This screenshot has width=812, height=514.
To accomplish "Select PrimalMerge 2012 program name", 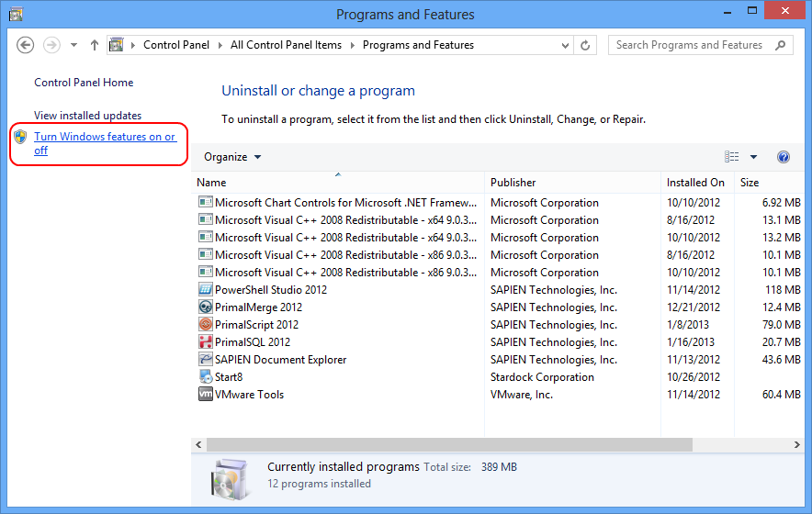I will 258,307.
